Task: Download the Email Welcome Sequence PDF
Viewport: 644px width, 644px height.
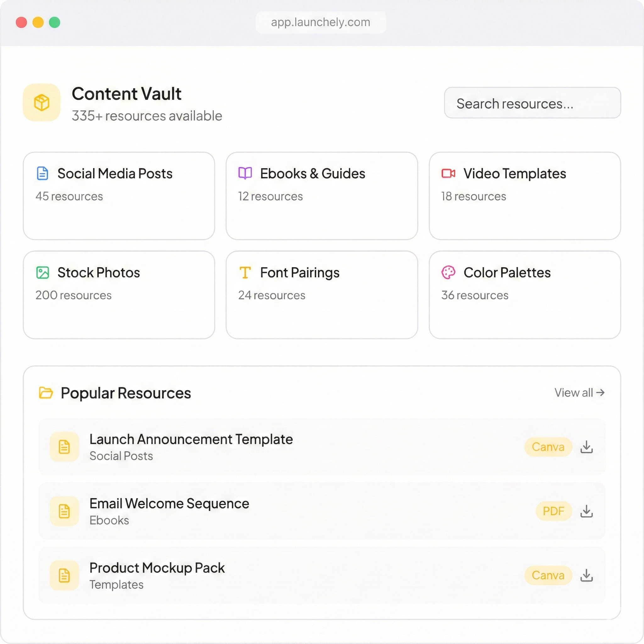Action: pyautogui.click(x=586, y=511)
